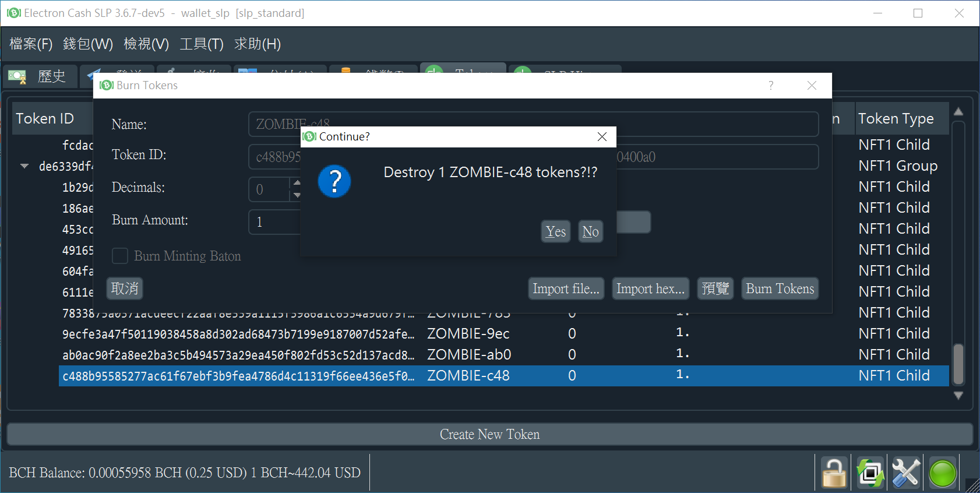This screenshot has width=980, height=493.
Task: Open the 檢視(V) menu
Action: (x=146, y=44)
